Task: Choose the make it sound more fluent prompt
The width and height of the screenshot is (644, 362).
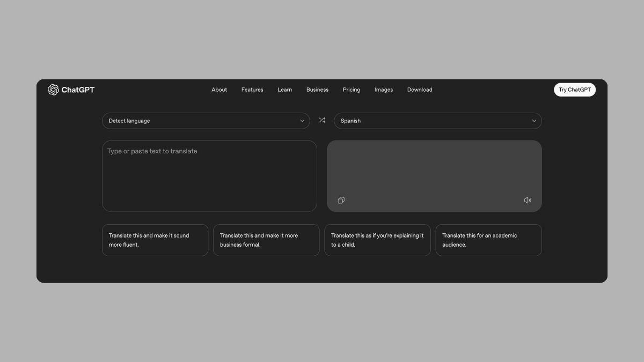Action: click(155, 240)
